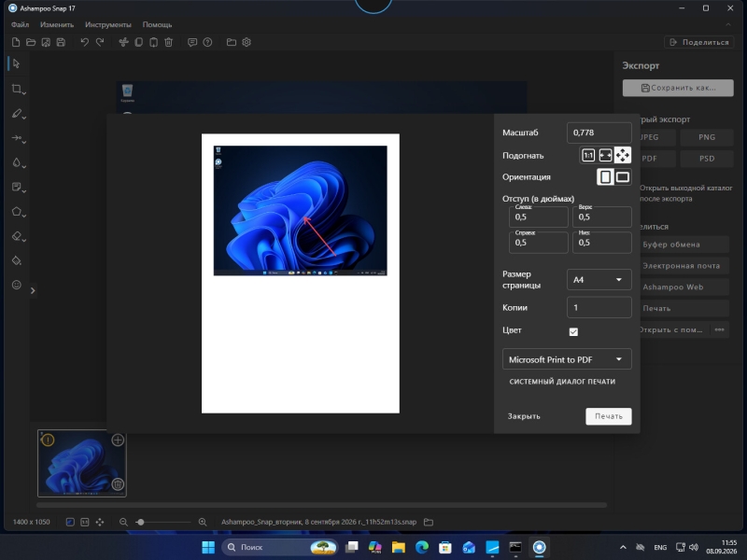
Task: Open СИСТЕМНЫЙ ДИАЛОГ ПЕЧАТИ
Action: click(x=562, y=382)
